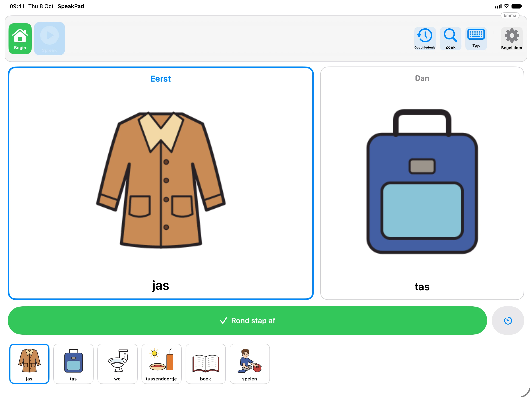The width and height of the screenshot is (532, 399).
Task: Tap the Emma user label
Action: (510, 15)
